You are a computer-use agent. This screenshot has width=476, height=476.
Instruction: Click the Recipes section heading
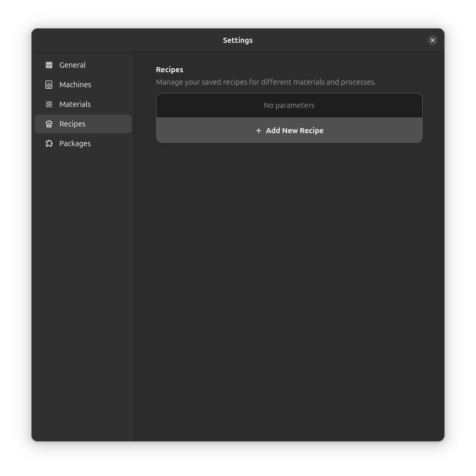pyautogui.click(x=169, y=70)
